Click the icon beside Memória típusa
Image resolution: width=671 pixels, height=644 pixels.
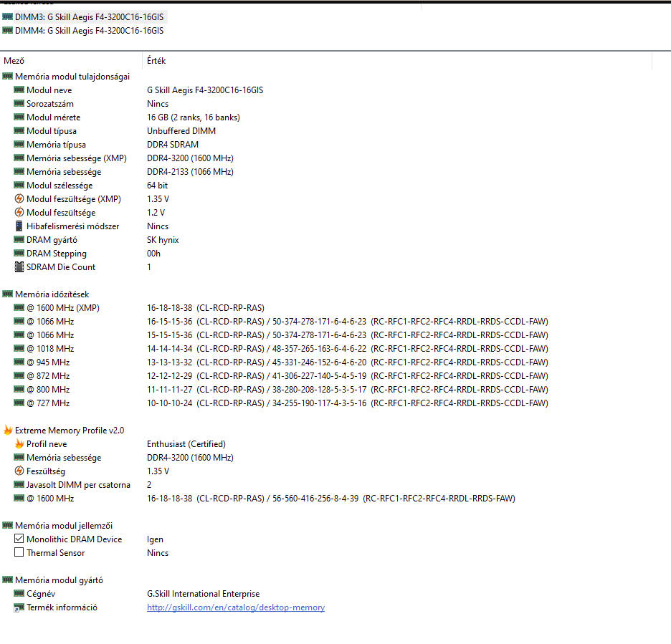[x=19, y=144]
